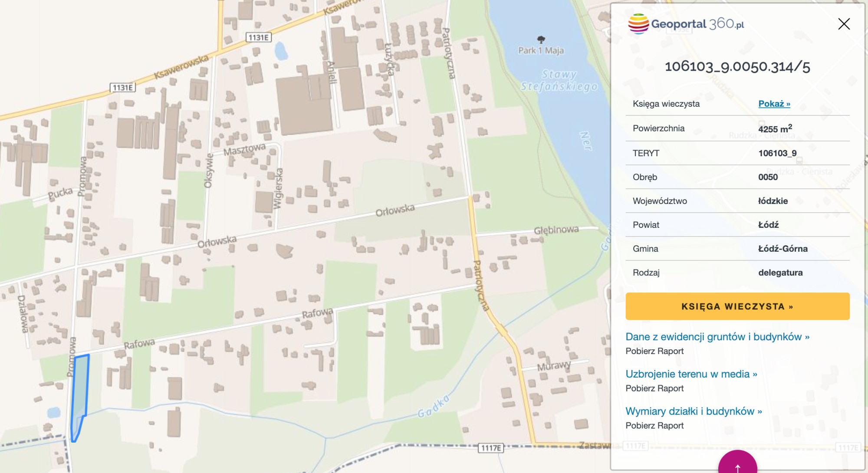Click parcel ID 106103_9.0050.314/5 heading
The height and width of the screenshot is (473, 868).
pyautogui.click(x=737, y=66)
